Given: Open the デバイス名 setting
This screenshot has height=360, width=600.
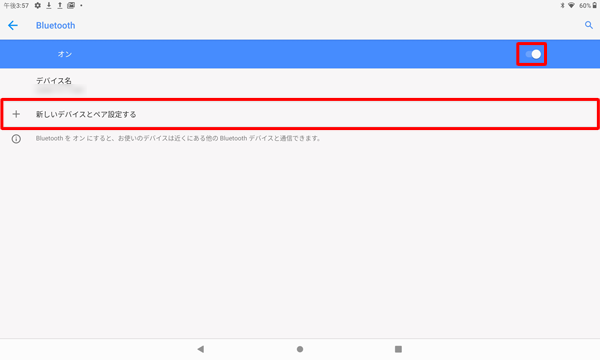Looking at the screenshot, I should pyautogui.click(x=300, y=85).
